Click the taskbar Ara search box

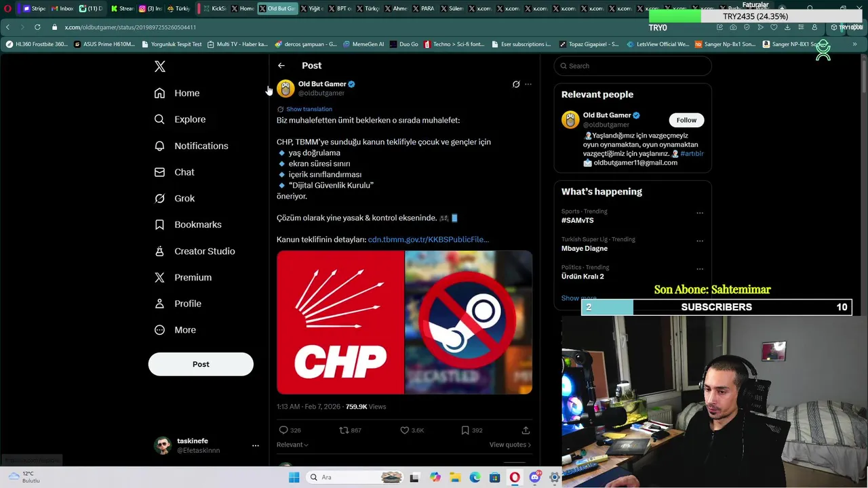[355, 477]
